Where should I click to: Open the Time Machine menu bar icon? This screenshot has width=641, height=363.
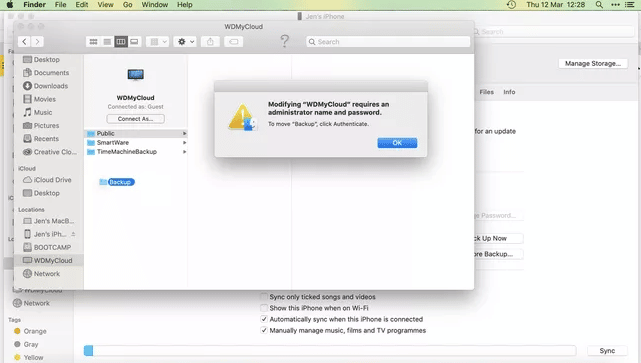[511, 5]
